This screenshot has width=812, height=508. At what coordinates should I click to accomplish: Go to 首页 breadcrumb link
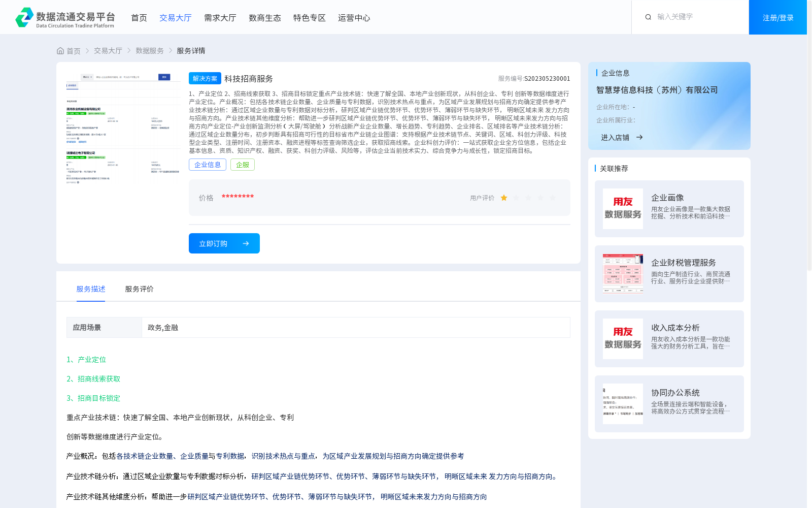74,51
